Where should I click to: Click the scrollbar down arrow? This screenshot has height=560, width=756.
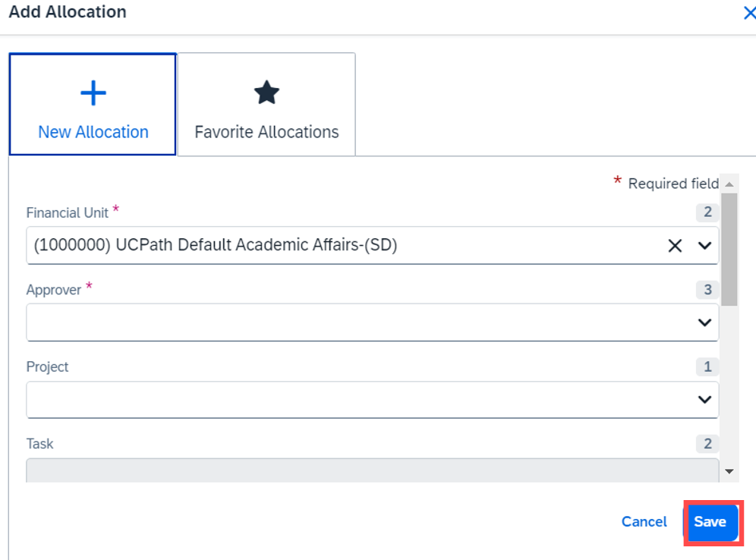tap(729, 471)
